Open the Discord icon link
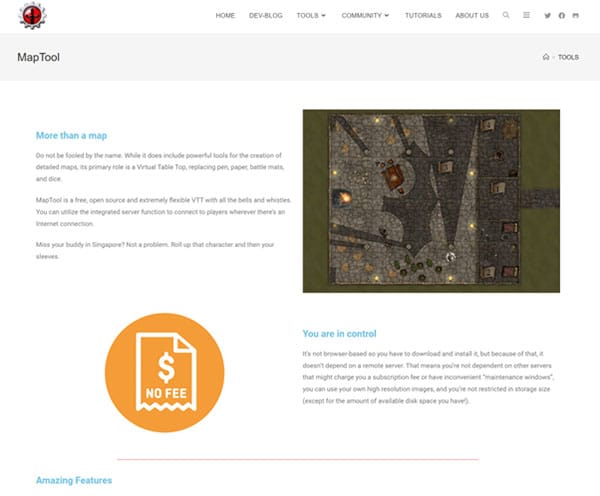The height and width of the screenshot is (496, 600). click(576, 16)
